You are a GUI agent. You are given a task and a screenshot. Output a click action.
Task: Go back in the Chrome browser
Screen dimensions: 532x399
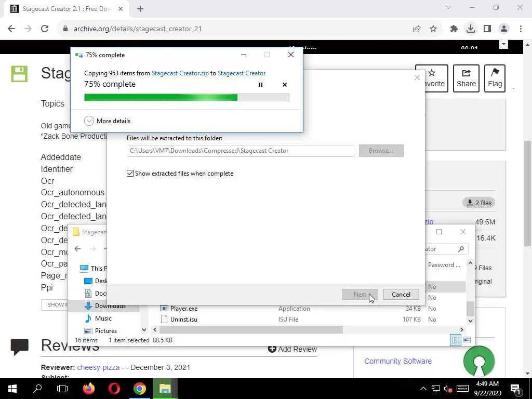click(11, 29)
